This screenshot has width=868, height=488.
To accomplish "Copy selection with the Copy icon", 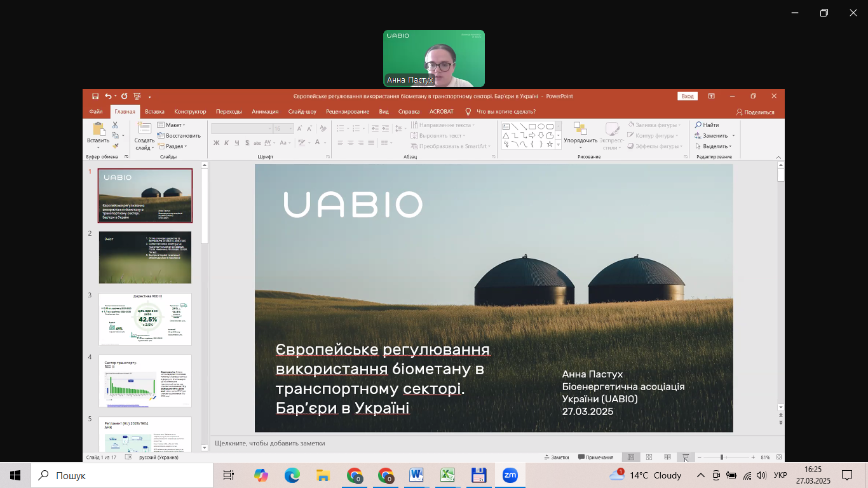I will click(x=115, y=135).
